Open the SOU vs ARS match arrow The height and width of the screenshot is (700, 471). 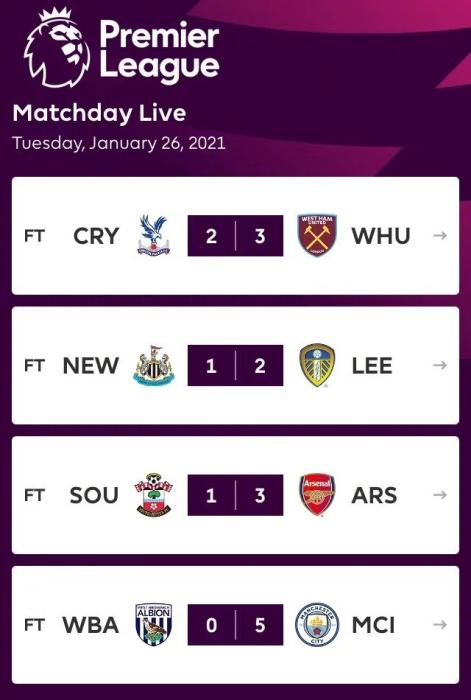440,495
